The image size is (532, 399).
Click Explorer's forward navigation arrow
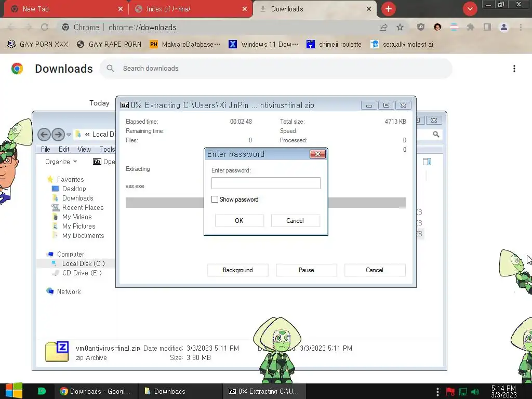58,135
